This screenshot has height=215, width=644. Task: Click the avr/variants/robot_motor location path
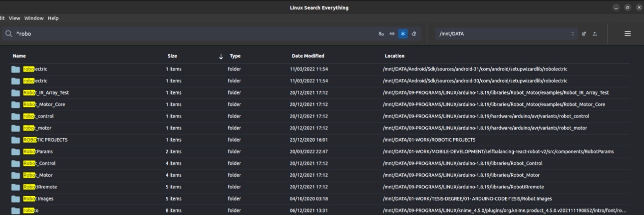pyautogui.click(x=485, y=128)
